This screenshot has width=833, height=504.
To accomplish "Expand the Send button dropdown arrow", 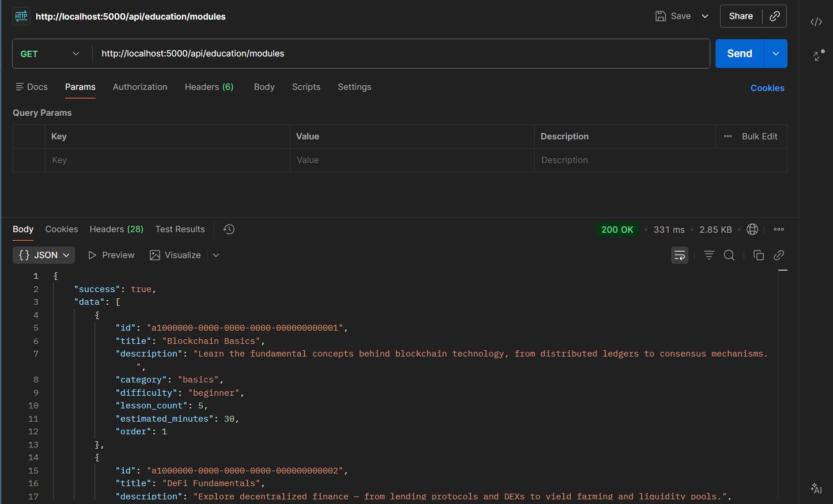I will click(776, 54).
